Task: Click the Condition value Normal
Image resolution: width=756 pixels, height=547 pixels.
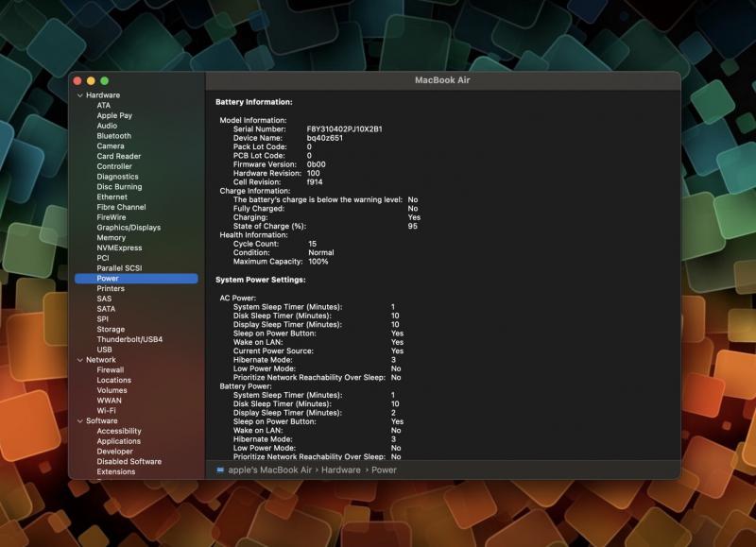Action: (x=320, y=252)
